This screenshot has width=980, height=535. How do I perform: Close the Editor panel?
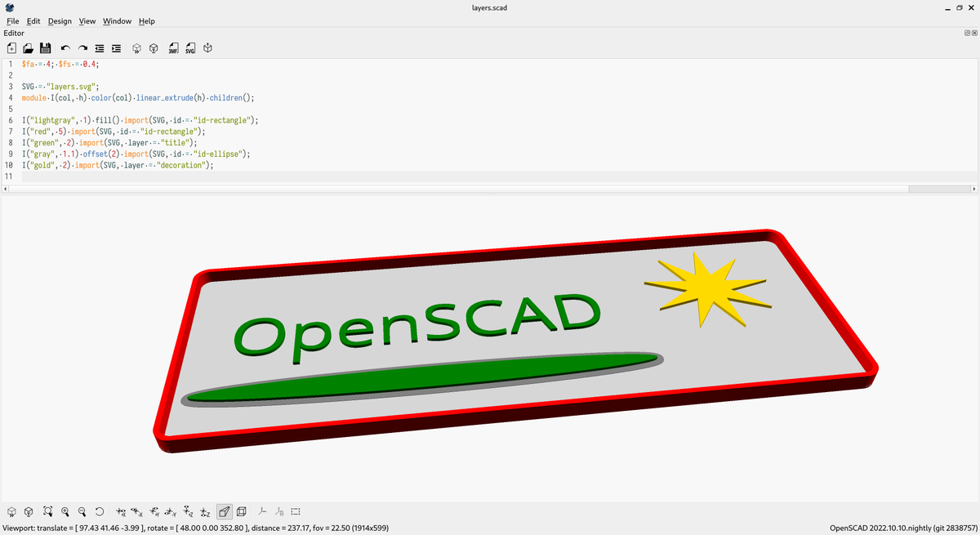974,33
